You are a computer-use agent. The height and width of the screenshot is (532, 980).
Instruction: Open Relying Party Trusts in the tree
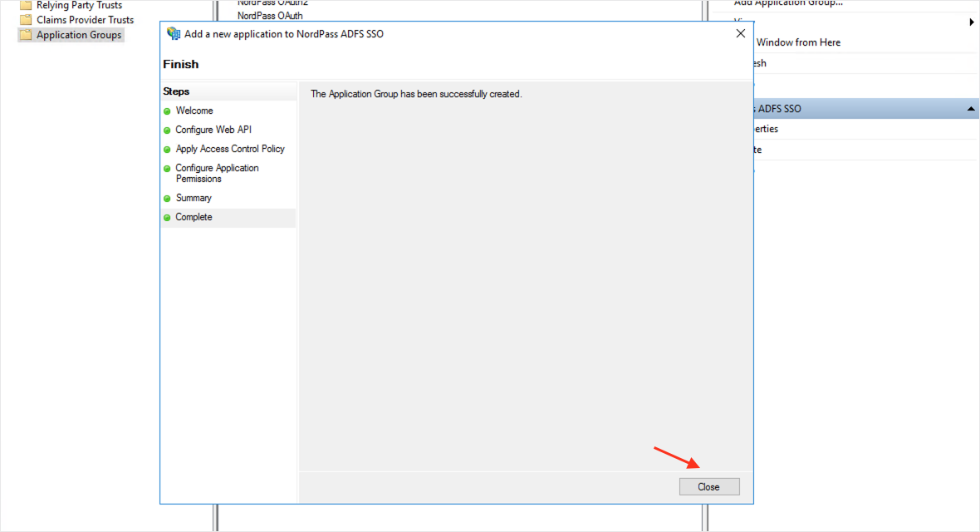click(80, 5)
